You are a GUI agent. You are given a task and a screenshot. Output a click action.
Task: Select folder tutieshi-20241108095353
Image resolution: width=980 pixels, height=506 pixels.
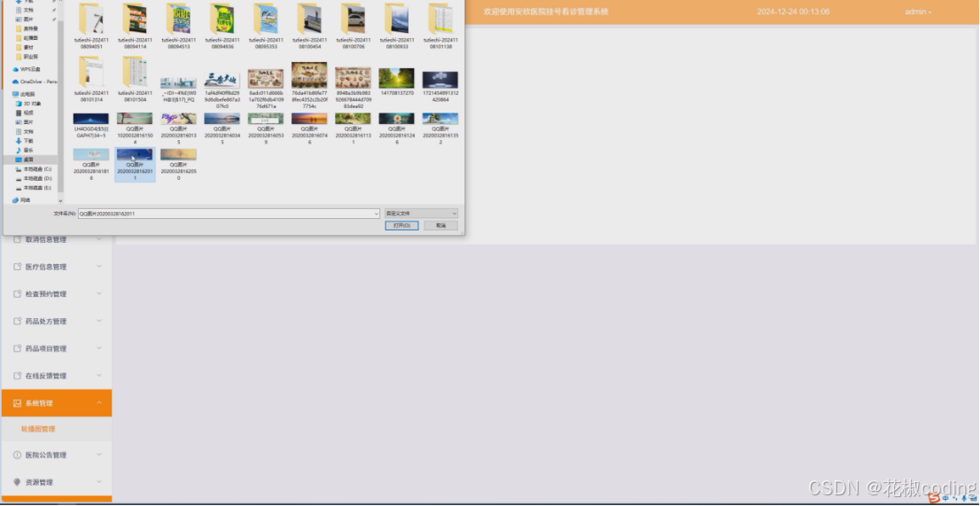click(x=266, y=25)
